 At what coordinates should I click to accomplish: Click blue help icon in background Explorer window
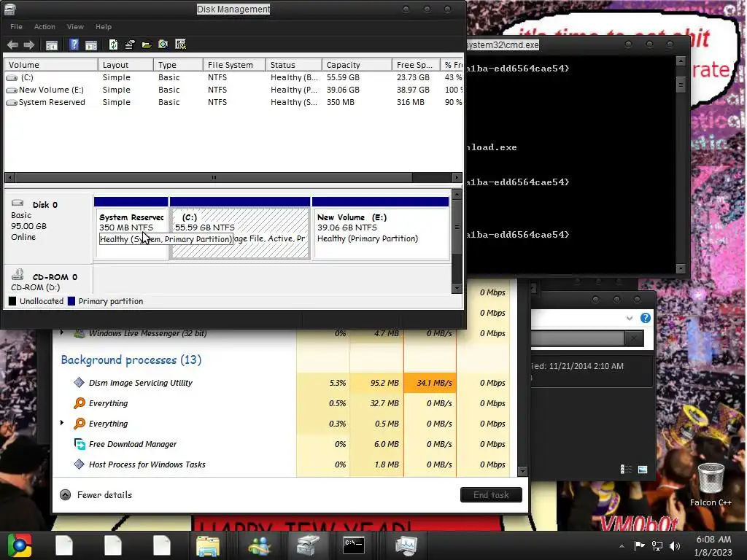point(646,318)
